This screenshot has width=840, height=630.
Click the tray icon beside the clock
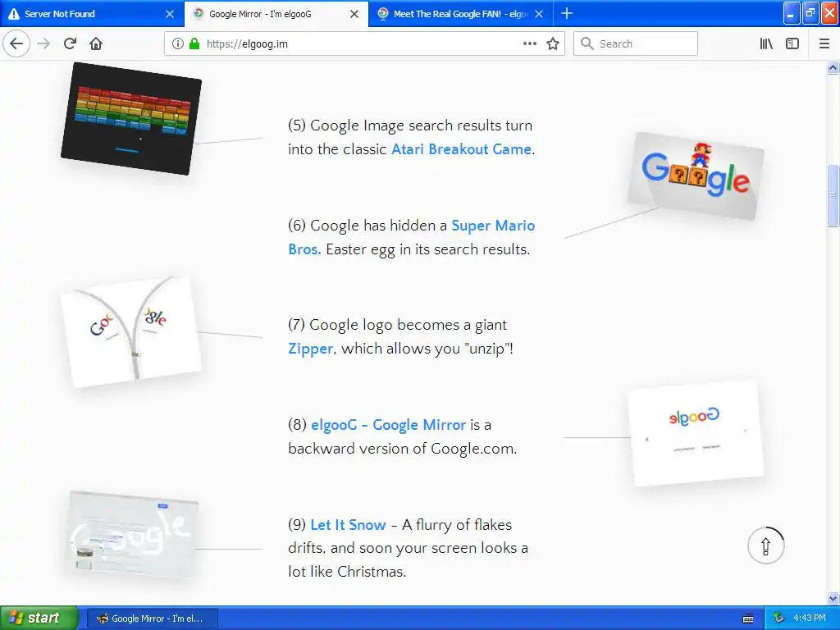click(x=779, y=619)
